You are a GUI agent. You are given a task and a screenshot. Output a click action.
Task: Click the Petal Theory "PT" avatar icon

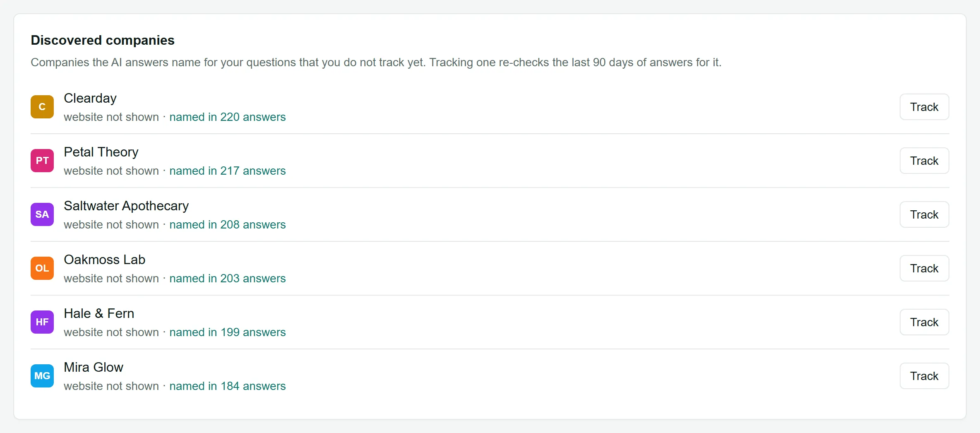(x=42, y=161)
